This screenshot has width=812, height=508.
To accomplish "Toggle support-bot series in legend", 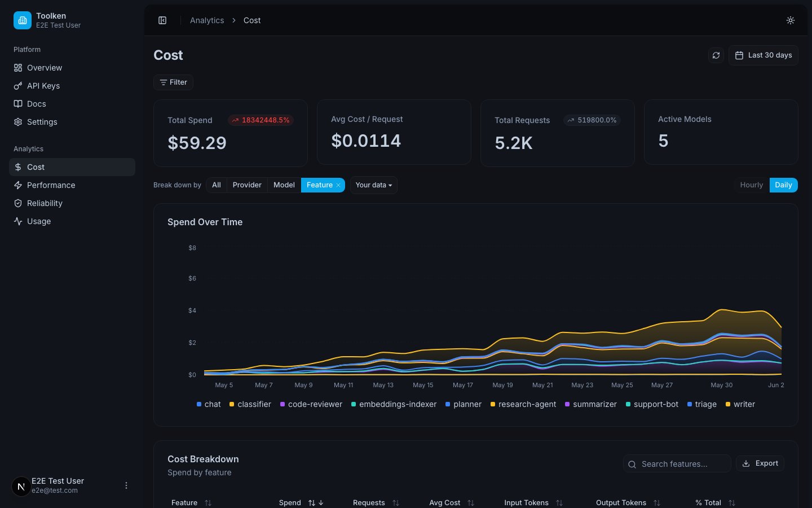I will pos(652,404).
